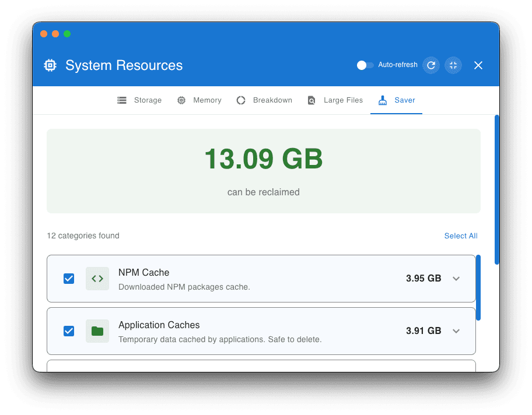
Task: Click the Memory chip icon
Action: coord(181,100)
